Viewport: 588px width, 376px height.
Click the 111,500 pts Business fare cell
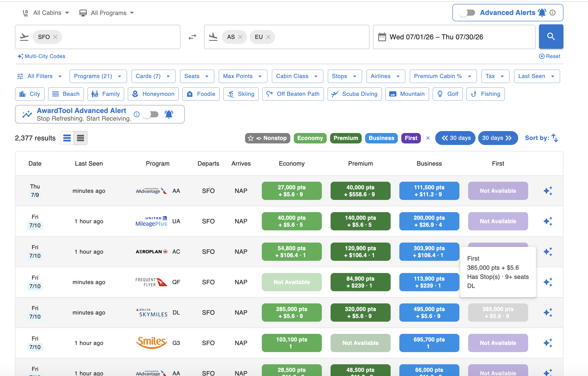point(429,191)
